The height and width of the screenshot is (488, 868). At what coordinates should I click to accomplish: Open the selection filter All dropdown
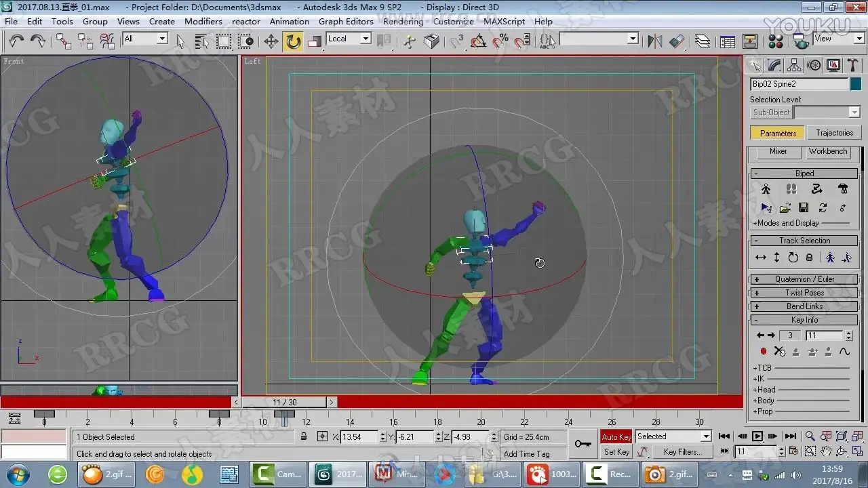point(162,39)
